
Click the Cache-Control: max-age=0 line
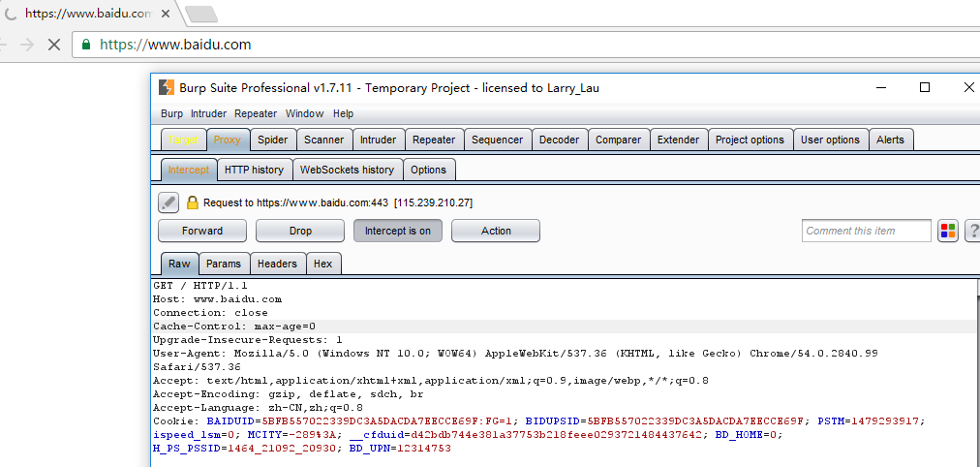pos(234,327)
